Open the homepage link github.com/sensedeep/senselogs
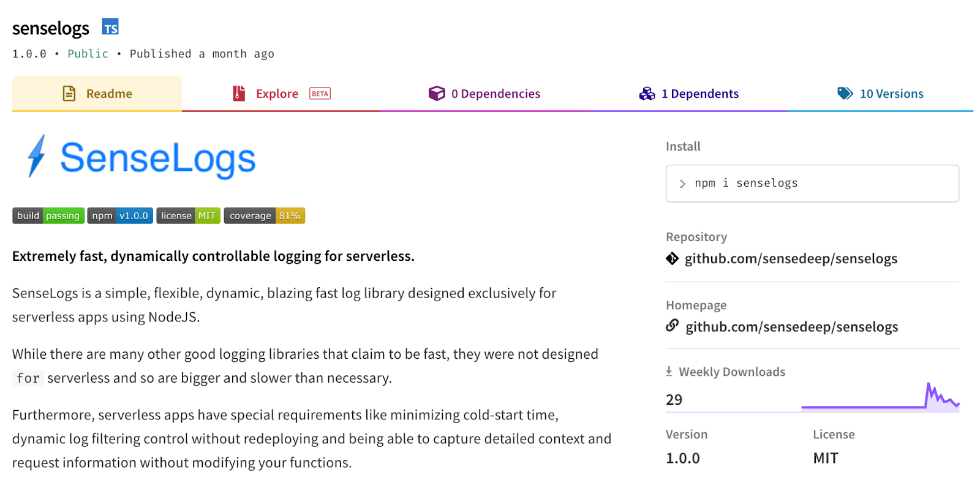 791,327
